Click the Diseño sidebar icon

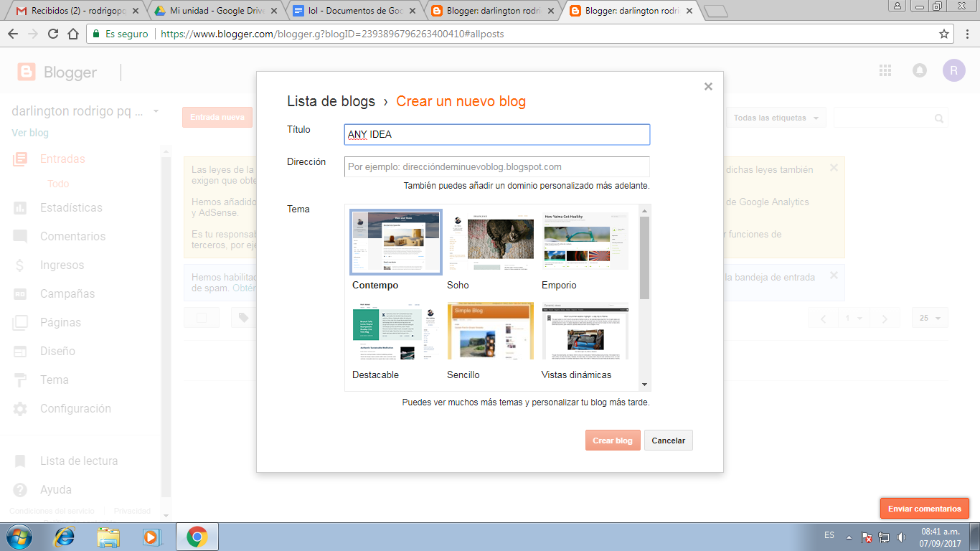(x=20, y=351)
